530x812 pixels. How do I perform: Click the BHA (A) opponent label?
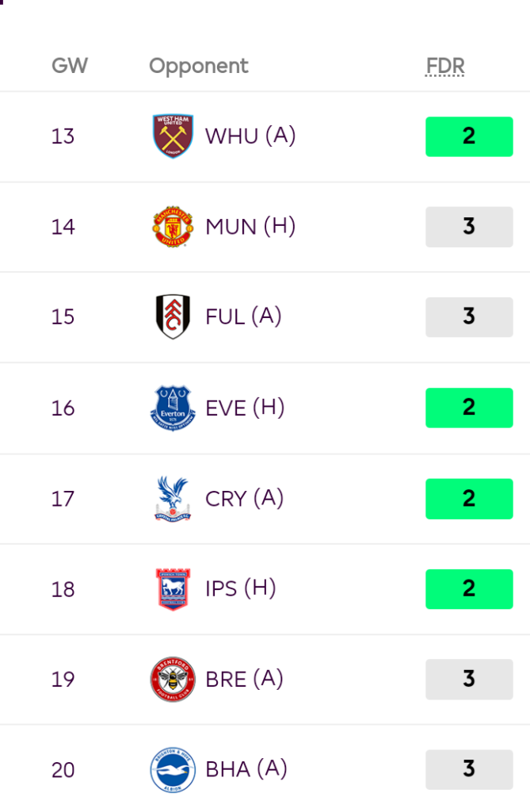[246, 769]
